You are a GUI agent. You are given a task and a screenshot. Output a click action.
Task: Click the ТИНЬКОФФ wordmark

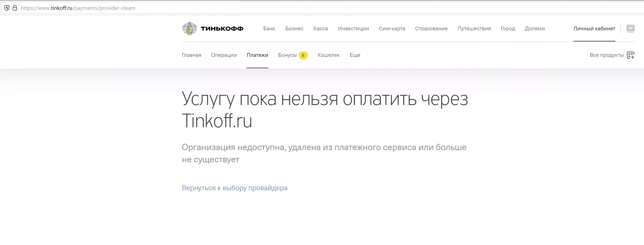[x=222, y=29]
